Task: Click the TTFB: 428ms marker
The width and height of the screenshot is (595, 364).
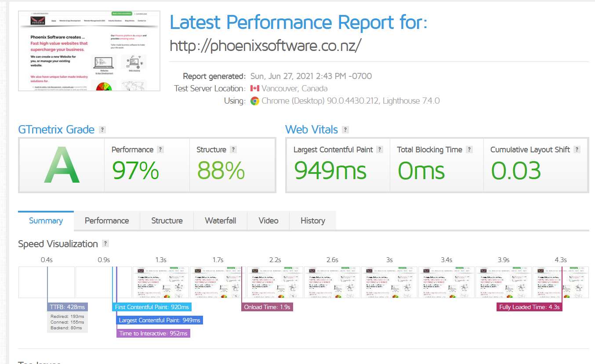Action: tap(67, 307)
